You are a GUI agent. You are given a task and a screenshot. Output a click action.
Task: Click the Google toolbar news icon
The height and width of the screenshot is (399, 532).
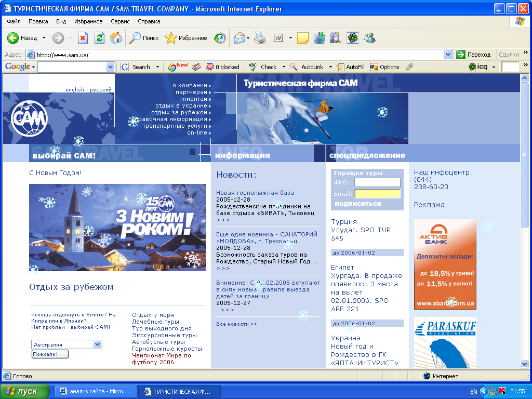pyautogui.click(x=196, y=67)
